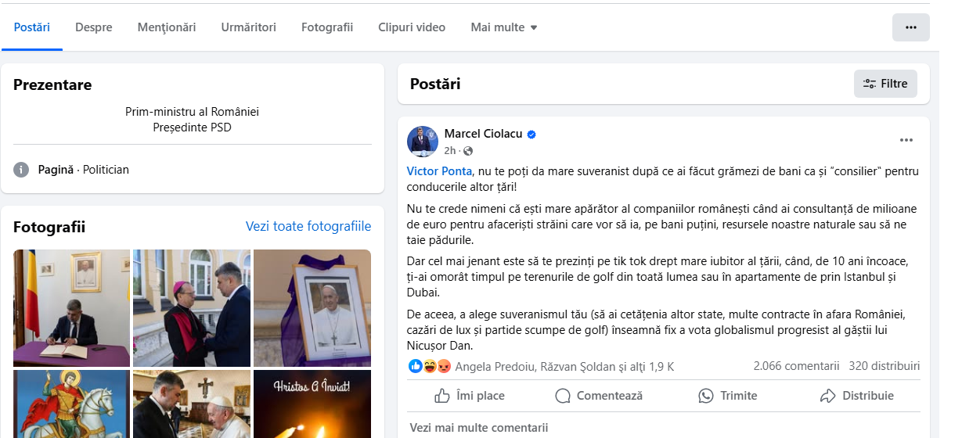Like the post with Îmi place
The height and width of the screenshot is (438, 980).
tap(470, 396)
